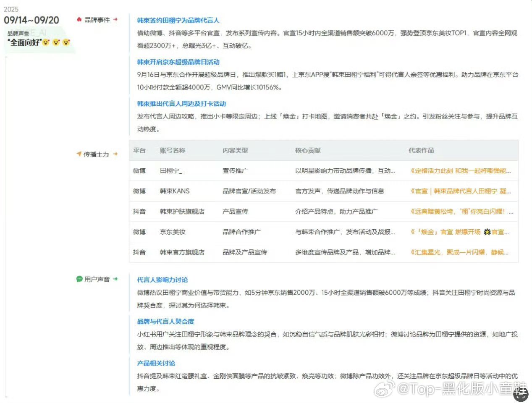Viewport: 532px width, 403px height.
Task: Open the 代言人影响力讨论 topic
Action: [x=162, y=280]
